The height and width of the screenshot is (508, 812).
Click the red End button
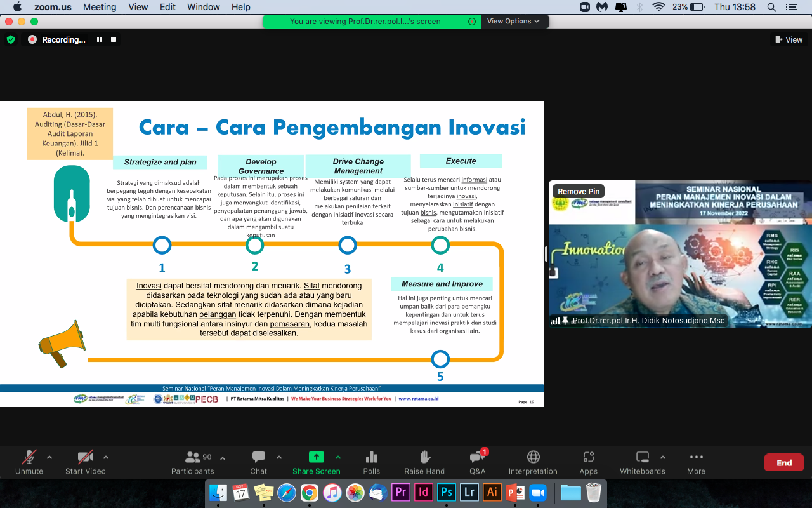click(784, 462)
